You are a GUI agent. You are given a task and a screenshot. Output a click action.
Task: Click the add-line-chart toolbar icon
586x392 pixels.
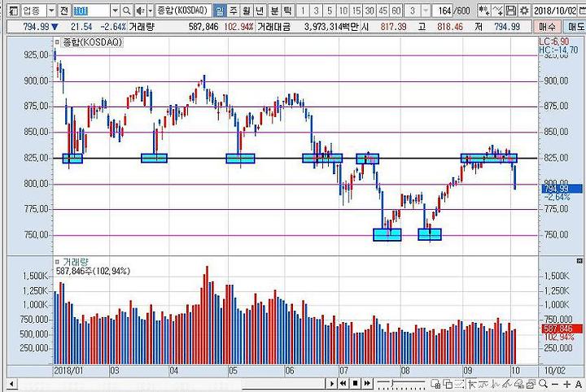coord(497,11)
